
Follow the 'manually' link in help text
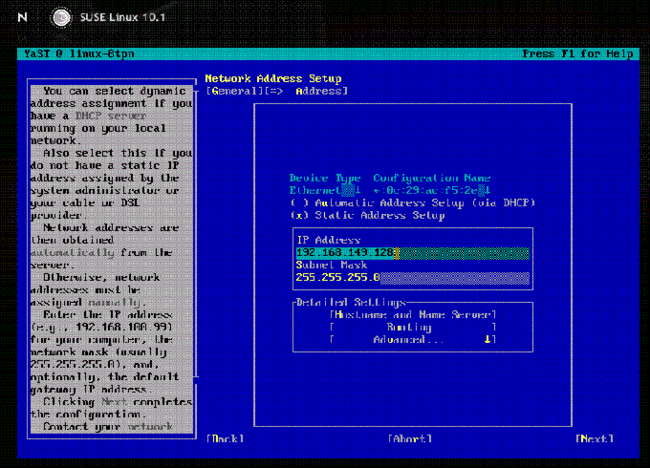pyautogui.click(x=114, y=302)
